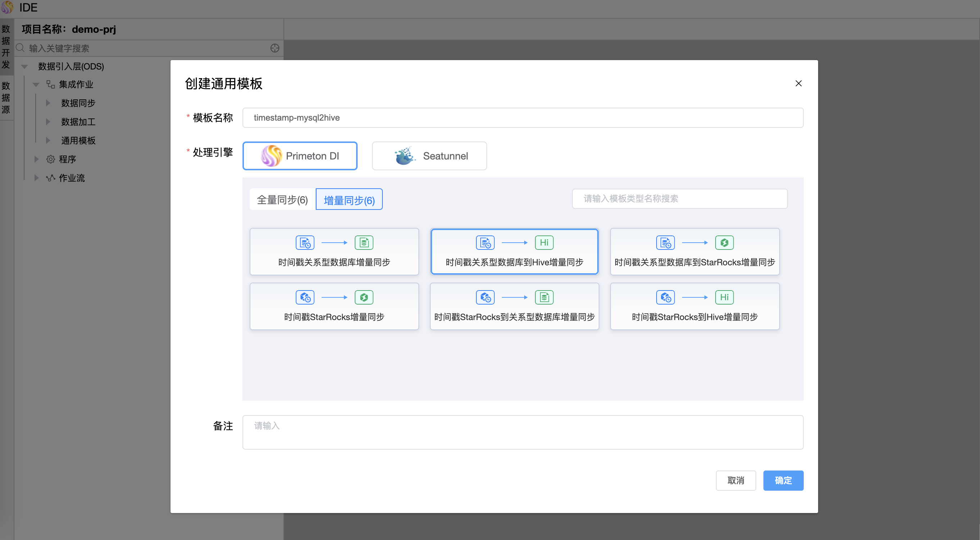
Task: Click the timestamp database icon on 时间戳关系型数据库增量同步 card
Action: coord(304,242)
